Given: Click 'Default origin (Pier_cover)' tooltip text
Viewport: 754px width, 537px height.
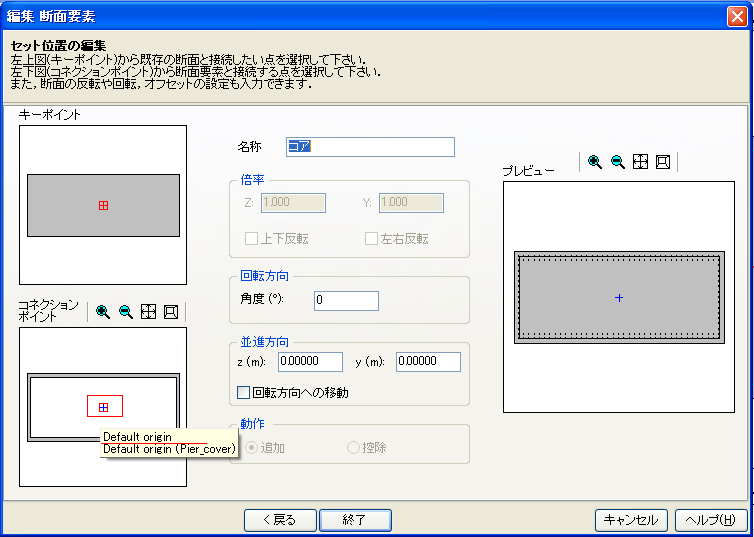Looking at the screenshot, I should (169, 450).
